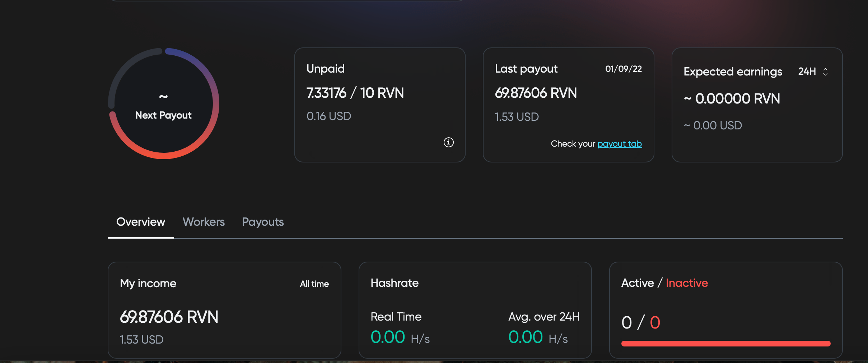
Task: Click the Hashrate card heading
Action: tap(395, 283)
